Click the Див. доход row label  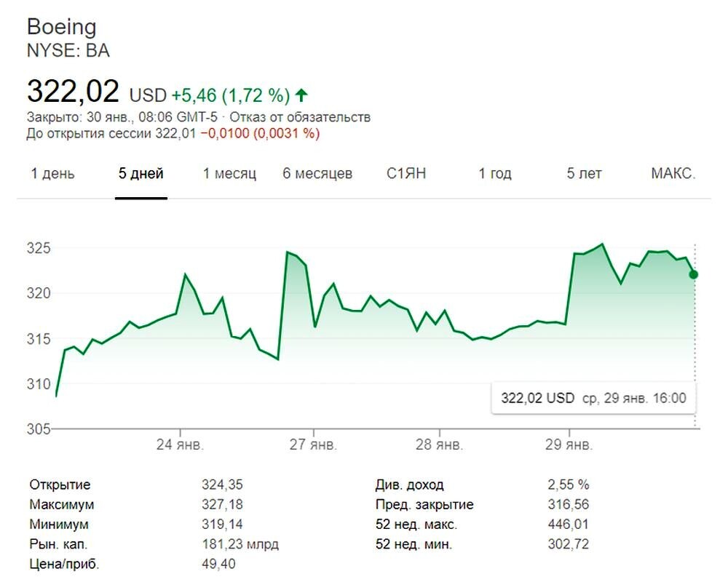[x=409, y=485]
